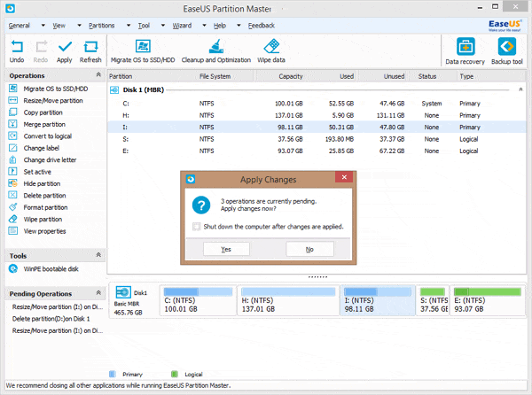Select the S: (NTFS) block in disk map
The height and width of the screenshot is (395, 532).
(x=433, y=300)
